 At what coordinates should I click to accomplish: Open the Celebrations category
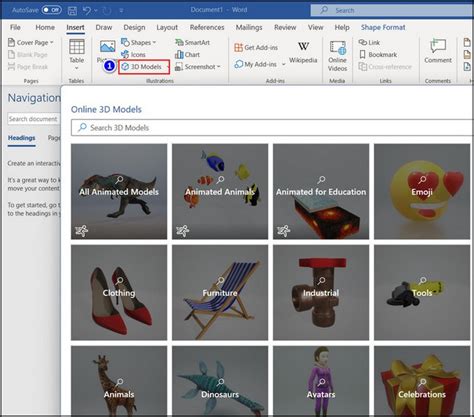[x=422, y=381]
